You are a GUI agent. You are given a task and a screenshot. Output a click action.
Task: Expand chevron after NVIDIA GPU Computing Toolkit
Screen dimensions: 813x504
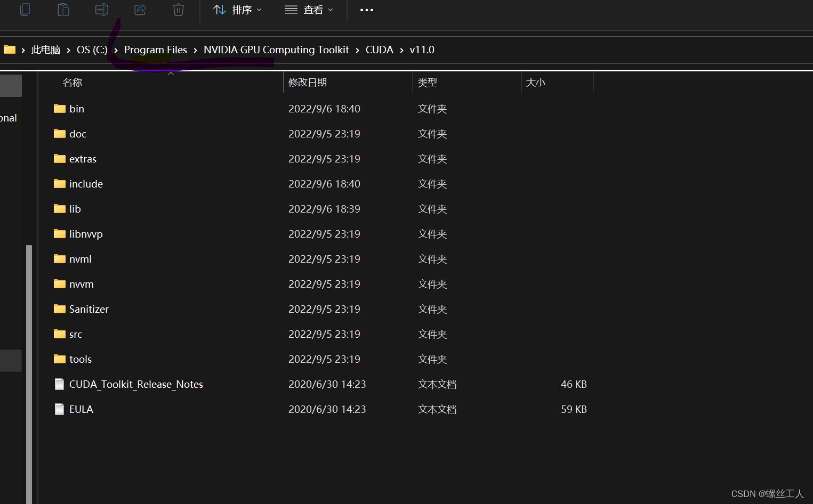tap(357, 50)
